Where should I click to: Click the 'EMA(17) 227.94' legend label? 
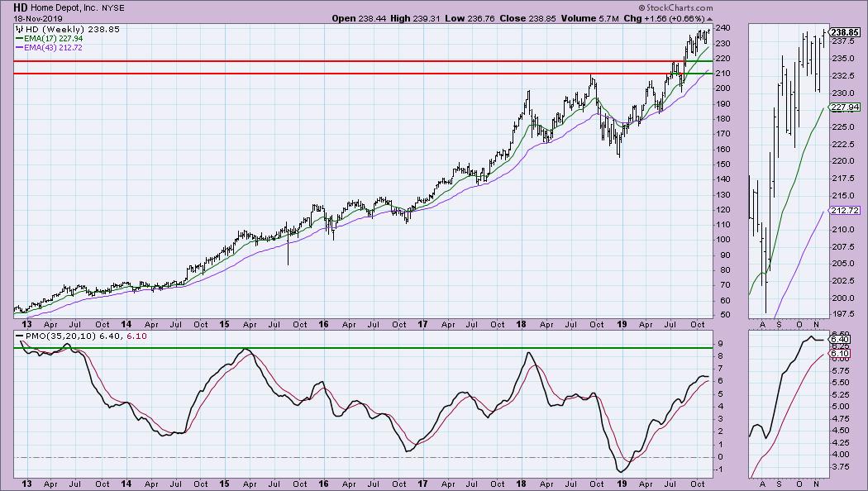click(54, 39)
